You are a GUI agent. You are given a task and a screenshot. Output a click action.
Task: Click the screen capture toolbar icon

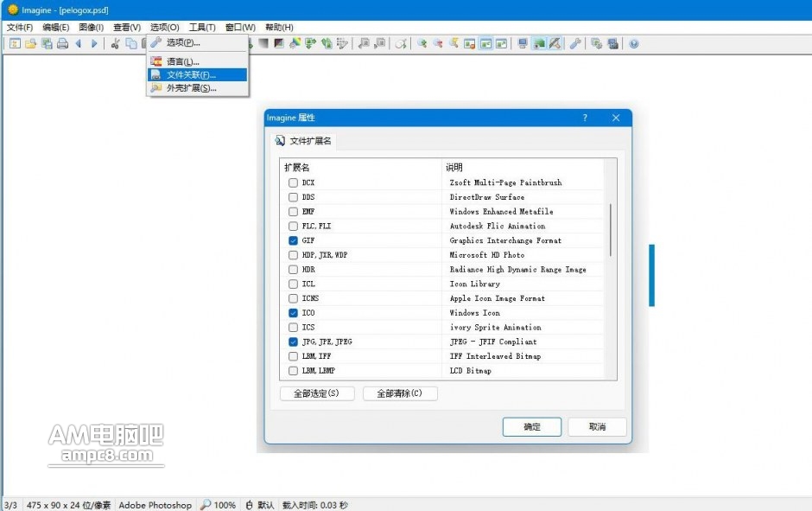[x=613, y=43]
